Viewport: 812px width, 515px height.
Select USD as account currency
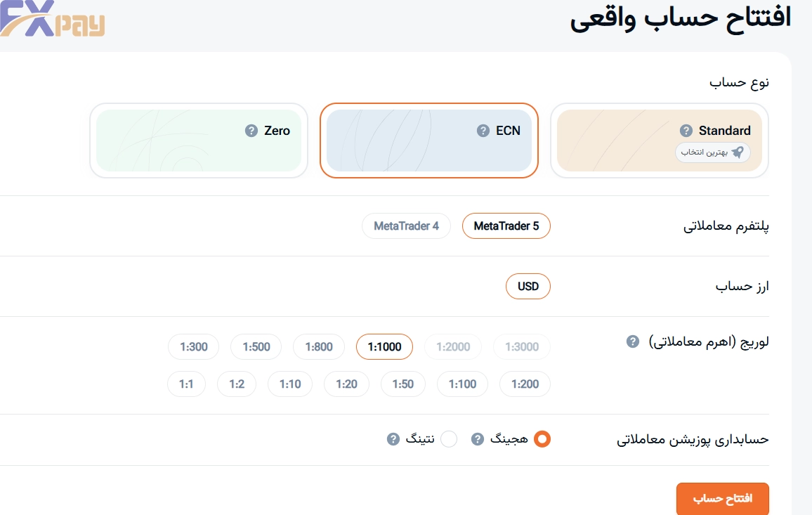pyautogui.click(x=528, y=286)
